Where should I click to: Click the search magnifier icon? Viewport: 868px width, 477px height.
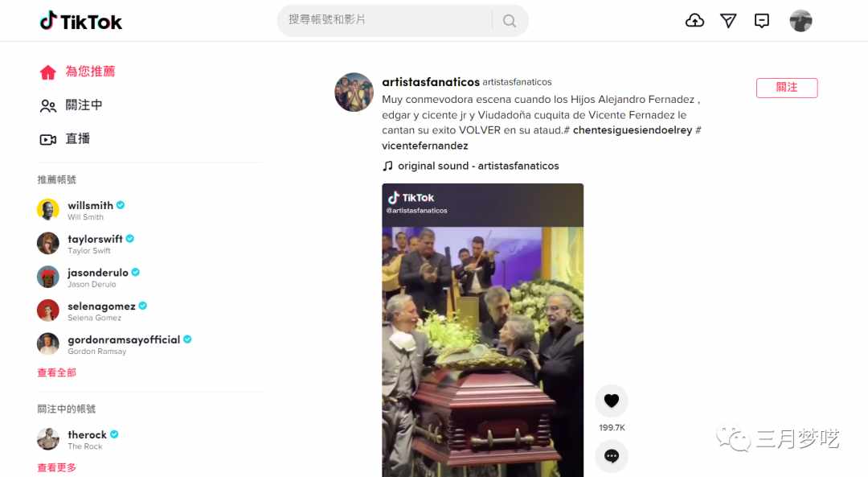(510, 21)
